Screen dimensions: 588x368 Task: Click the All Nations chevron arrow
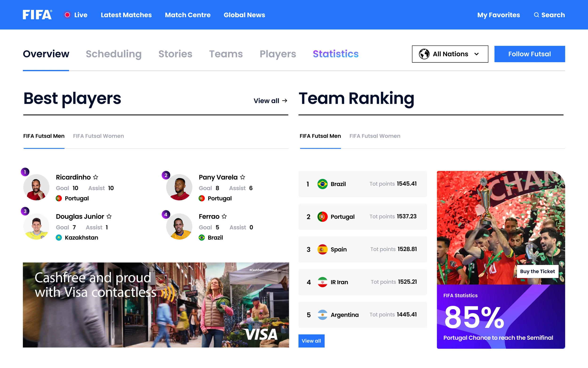[477, 54]
